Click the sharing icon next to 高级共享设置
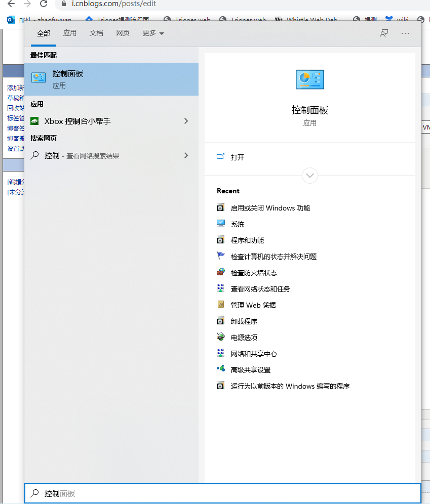Image resolution: width=430 pixels, height=504 pixels. pyautogui.click(x=221, y=369)
